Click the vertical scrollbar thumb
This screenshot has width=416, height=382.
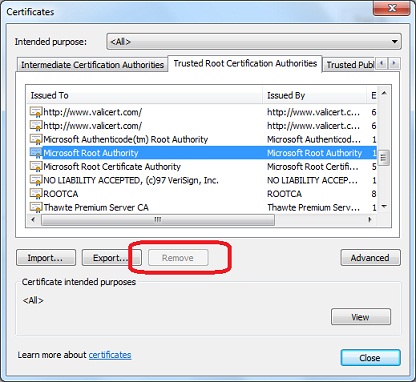[384, 157]
